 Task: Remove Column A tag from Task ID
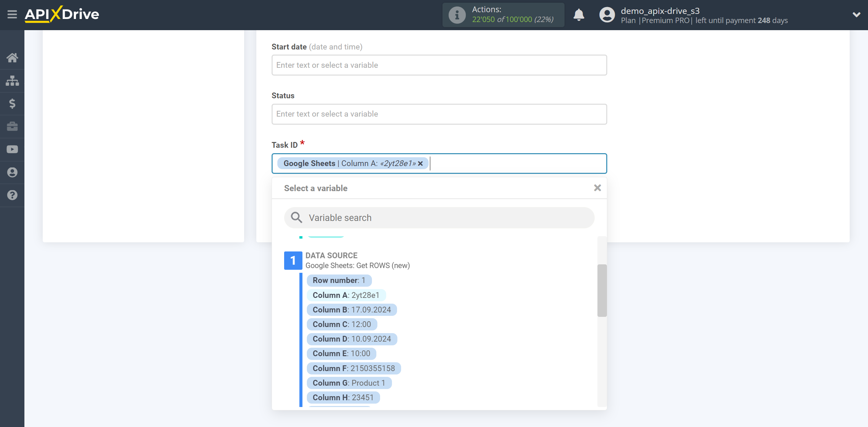pos(420,164)
